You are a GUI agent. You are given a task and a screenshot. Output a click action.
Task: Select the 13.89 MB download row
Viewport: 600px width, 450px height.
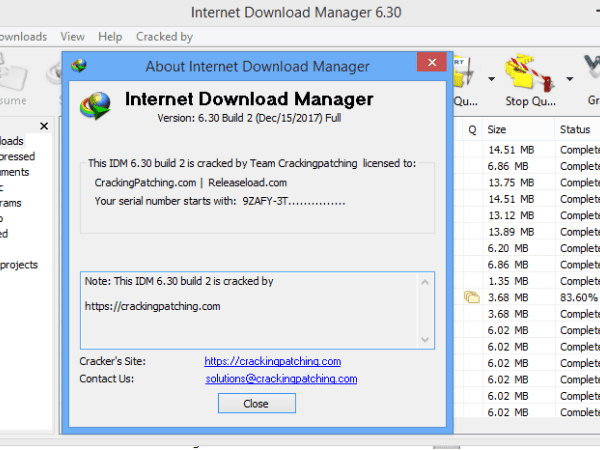pyautogui.click(x=527, y=232)
